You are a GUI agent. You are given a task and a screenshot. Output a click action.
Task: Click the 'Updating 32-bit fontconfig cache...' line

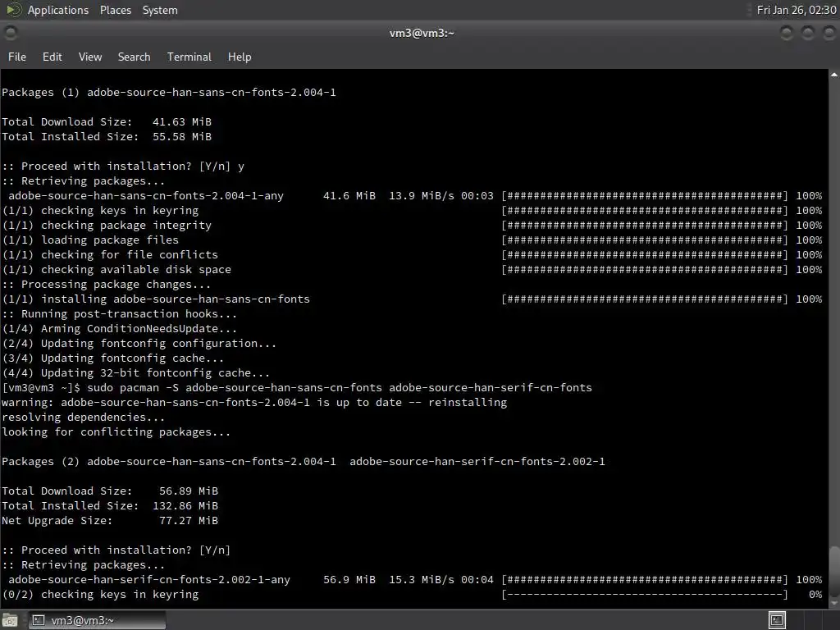pos(136,373)
